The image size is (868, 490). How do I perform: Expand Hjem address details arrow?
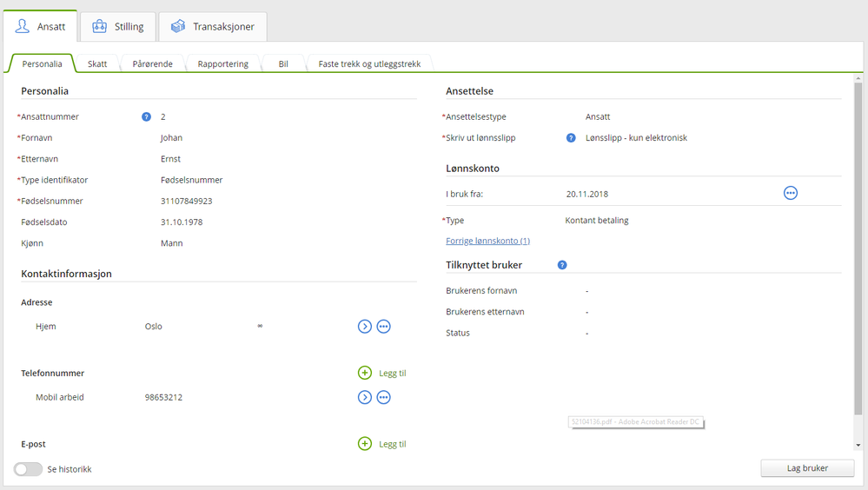pos(365,327)
